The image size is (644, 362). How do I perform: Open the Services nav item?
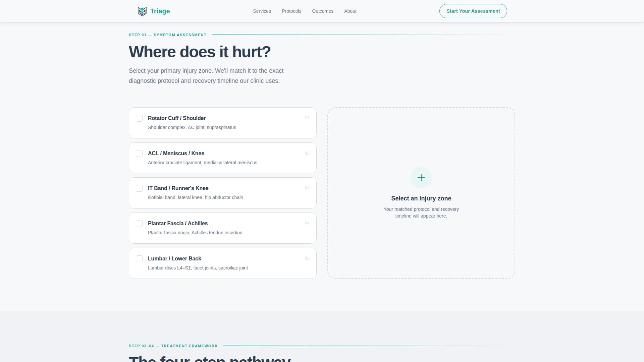(262, 11)
